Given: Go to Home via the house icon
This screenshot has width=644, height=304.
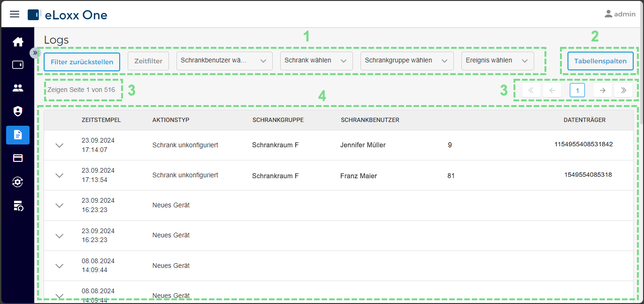Looking at the screenshot, I should pos(18,42).
